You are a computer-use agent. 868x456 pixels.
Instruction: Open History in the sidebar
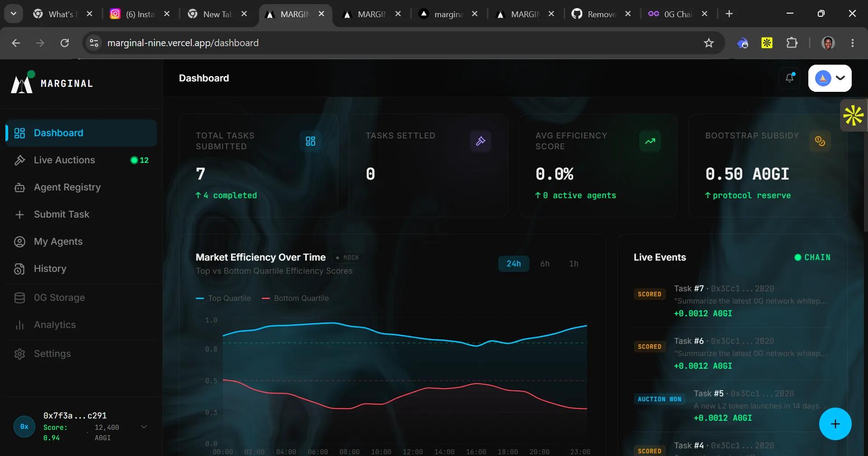pos(81,269)
